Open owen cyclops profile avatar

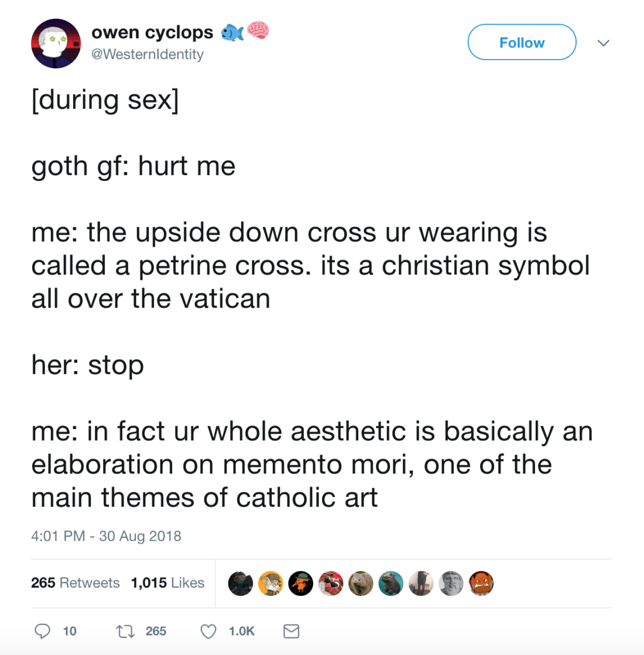tap(56, 43)
